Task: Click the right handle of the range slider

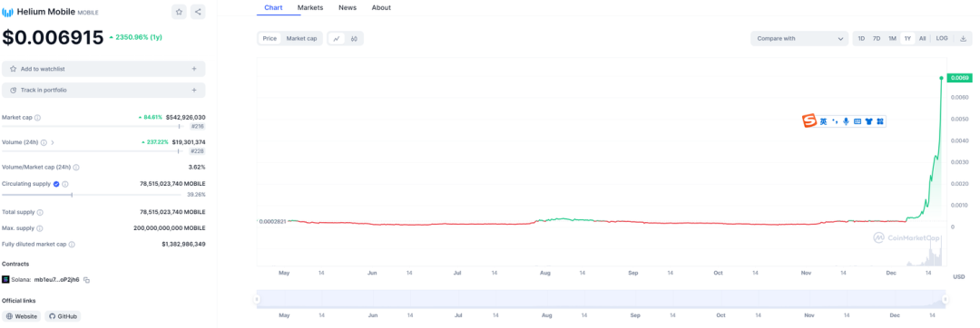Action: tap(945, 300)
